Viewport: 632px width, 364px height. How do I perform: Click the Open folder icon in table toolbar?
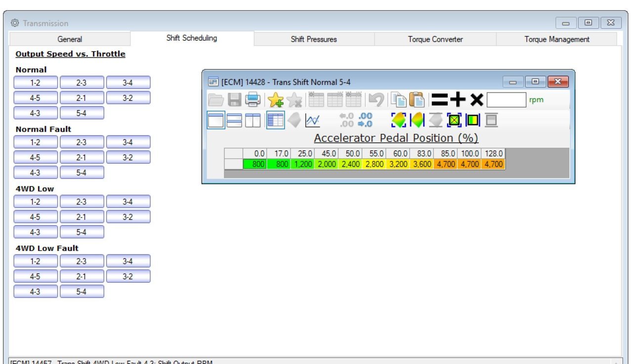(216, 100)
